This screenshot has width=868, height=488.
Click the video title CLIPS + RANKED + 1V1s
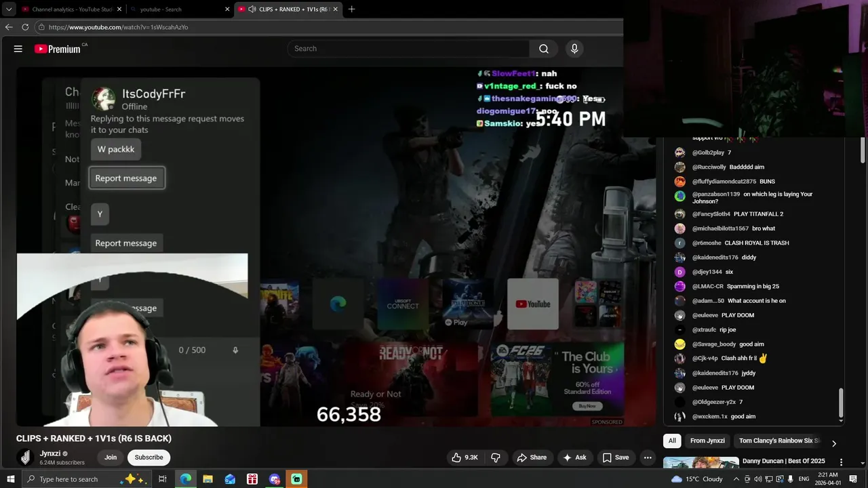tap(94, 439)
